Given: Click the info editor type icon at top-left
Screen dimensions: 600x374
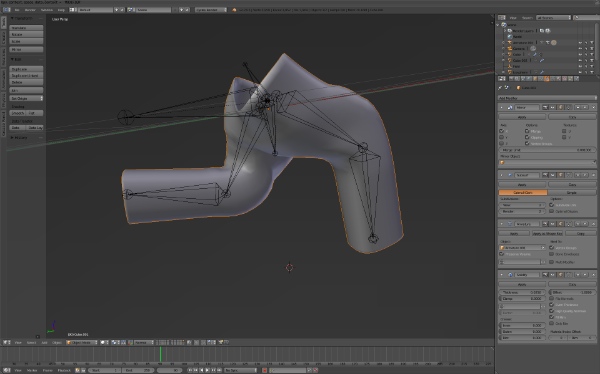Looking at the screenshot, I should pyautogui.click(x=7, y=10).
